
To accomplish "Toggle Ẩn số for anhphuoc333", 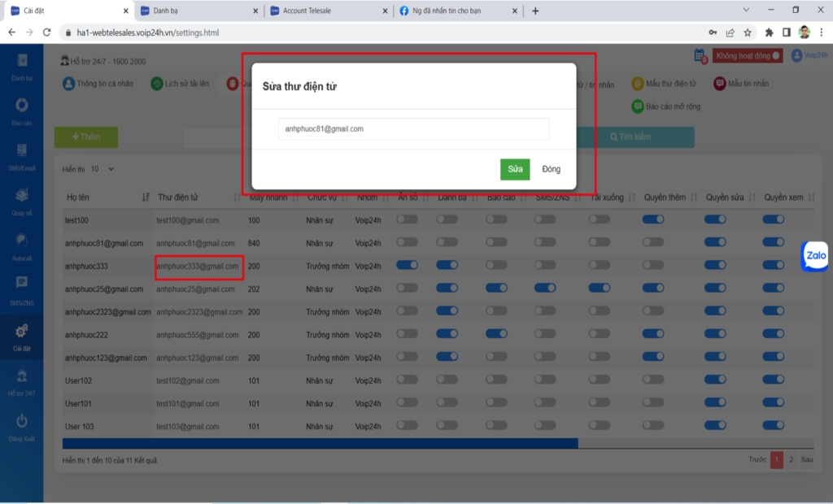I will (407, 266).
